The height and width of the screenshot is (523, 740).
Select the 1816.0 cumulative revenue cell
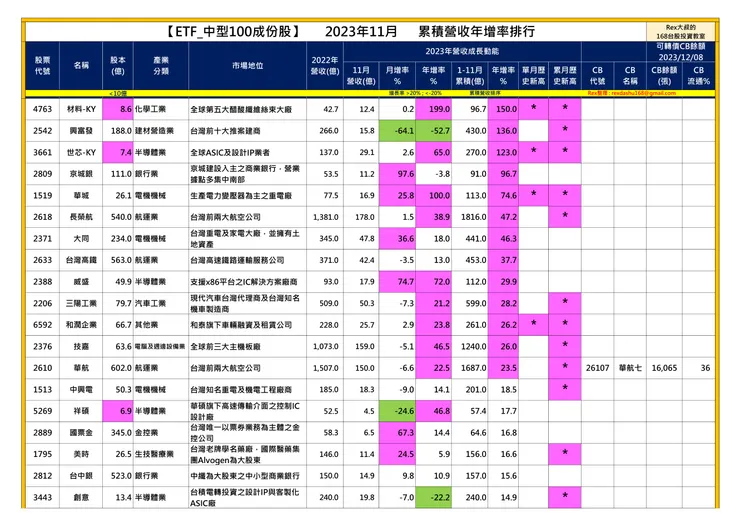coord(470,217)
